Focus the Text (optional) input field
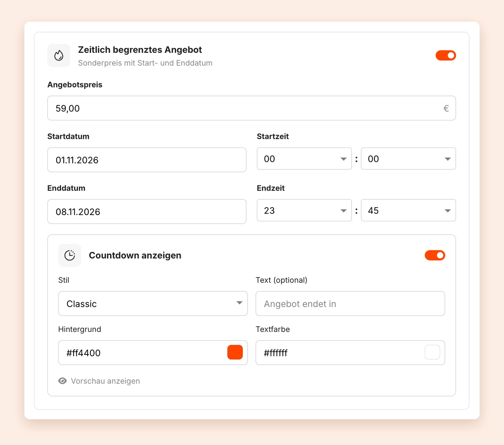Image resolution: width=504 pixels, height=445 pixels. pyautogui.click(x=350, y=303)
